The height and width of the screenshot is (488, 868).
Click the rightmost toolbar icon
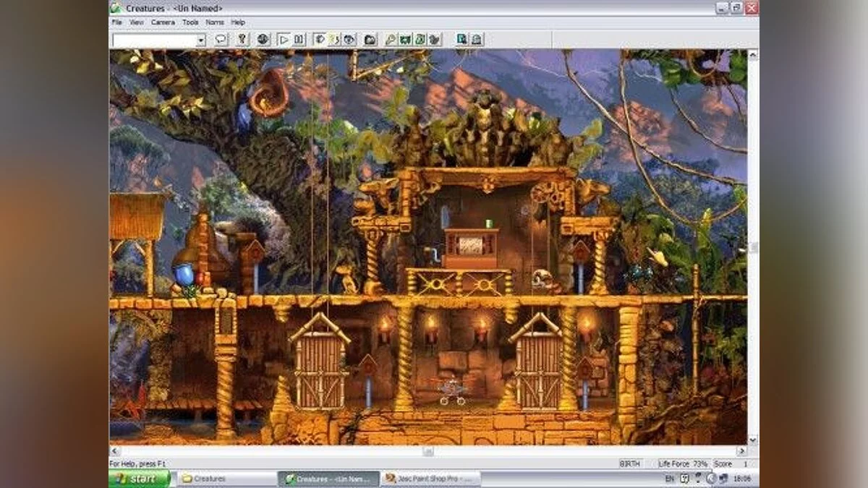pos(476,40)
